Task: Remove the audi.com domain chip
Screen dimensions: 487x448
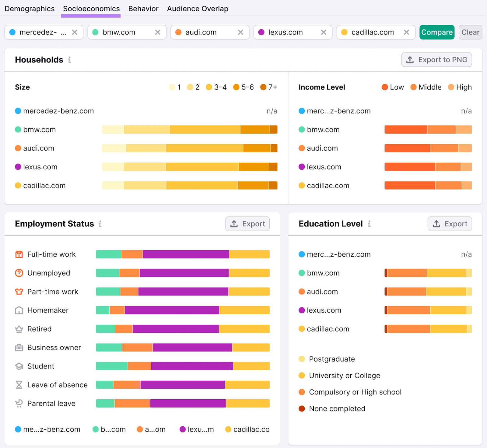Action: click(241, 32)
